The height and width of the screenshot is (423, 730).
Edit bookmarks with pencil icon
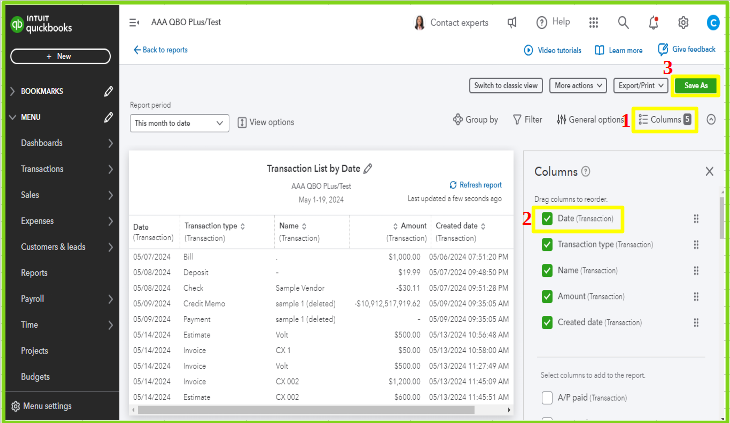108,91
